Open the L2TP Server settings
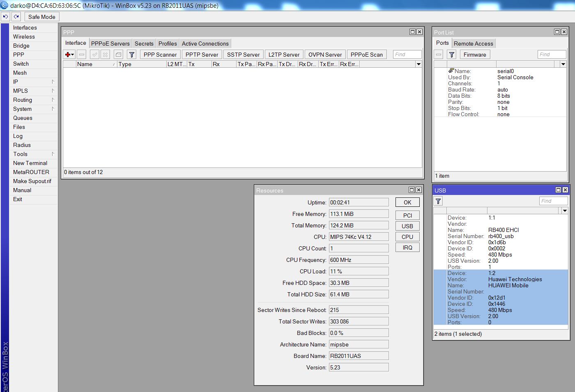Image resolution: width=575 pixels, height=392 pixels. tap(284, 55)
